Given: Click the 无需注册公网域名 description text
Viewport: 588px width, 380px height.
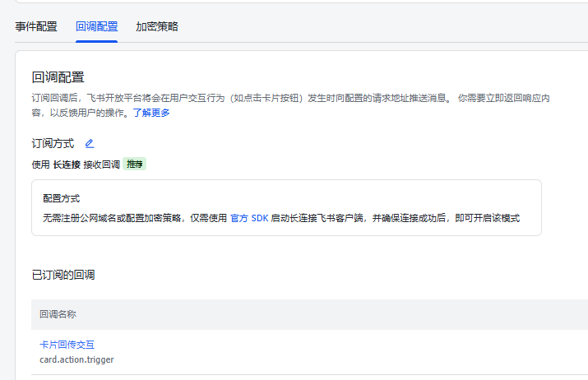Looking at the screenshot, I should [90, 219].
